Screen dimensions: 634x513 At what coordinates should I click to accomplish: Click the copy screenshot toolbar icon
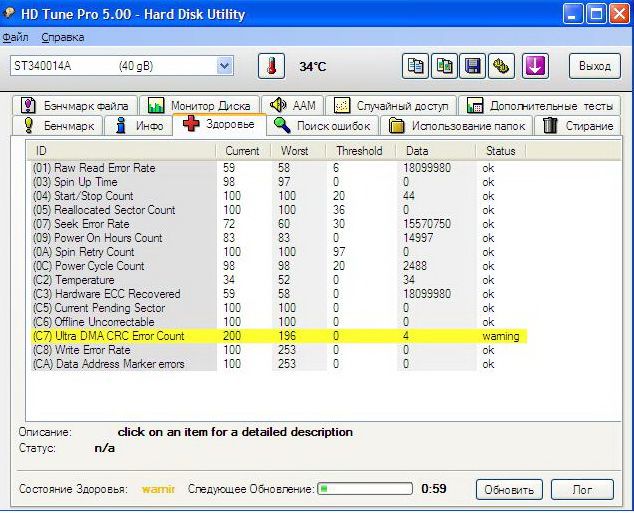tap(444, 66)
